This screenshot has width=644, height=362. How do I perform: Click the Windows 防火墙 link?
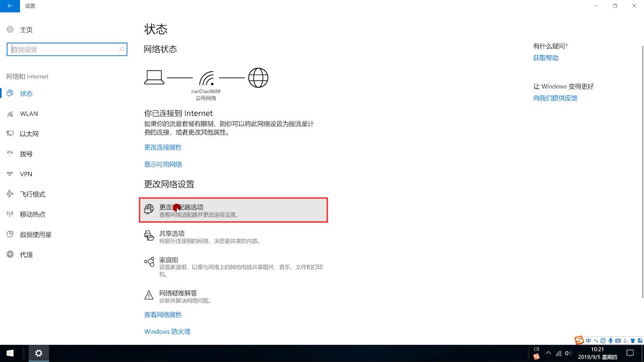pos(167,331)
